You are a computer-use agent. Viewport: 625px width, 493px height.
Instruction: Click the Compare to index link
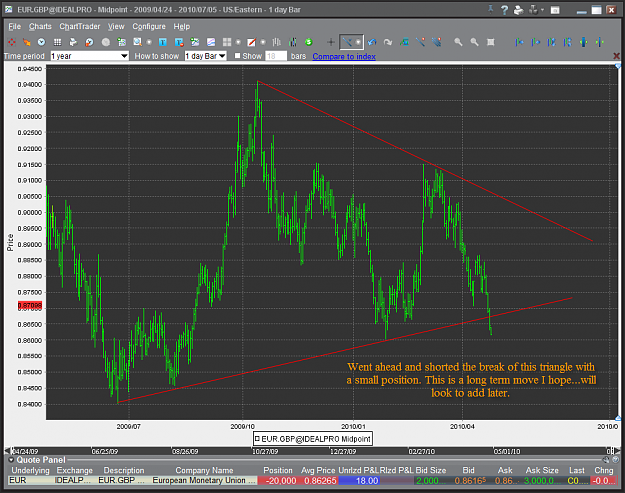pyautogui.click(x=344, y=56)
